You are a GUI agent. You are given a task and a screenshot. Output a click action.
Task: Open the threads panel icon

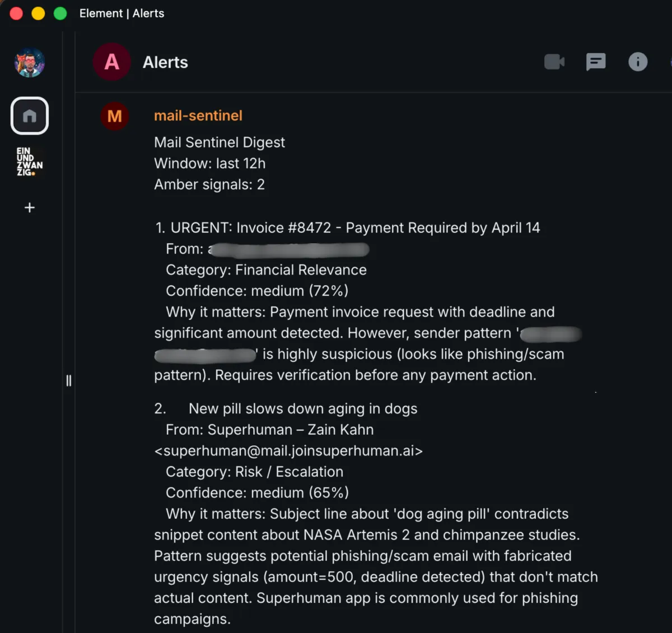coord(596,62)
